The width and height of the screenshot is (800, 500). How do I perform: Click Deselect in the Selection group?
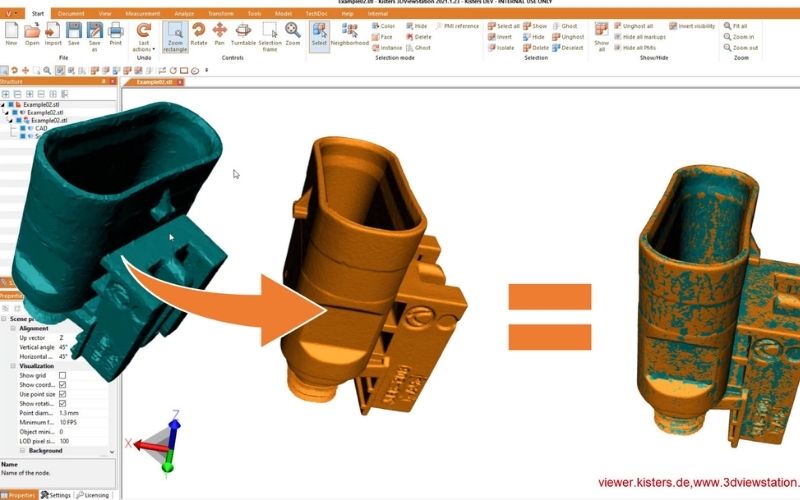click(567, 47)
